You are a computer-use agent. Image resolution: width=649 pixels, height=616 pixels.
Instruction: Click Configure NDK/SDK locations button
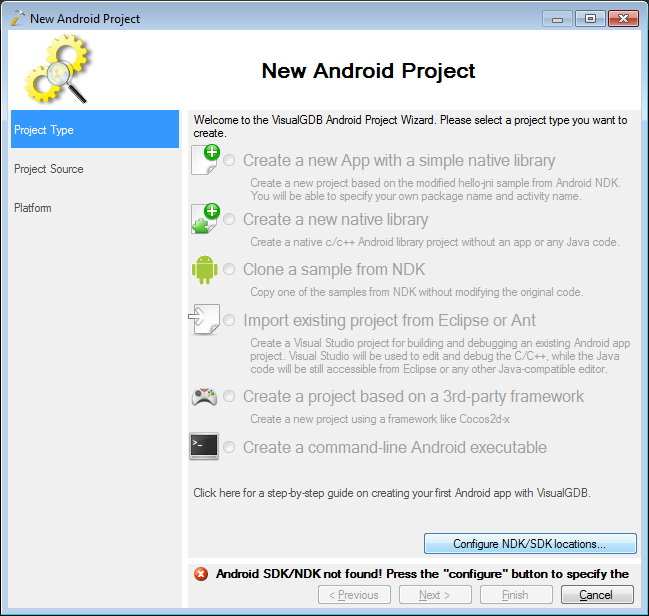tap(530, 544)
